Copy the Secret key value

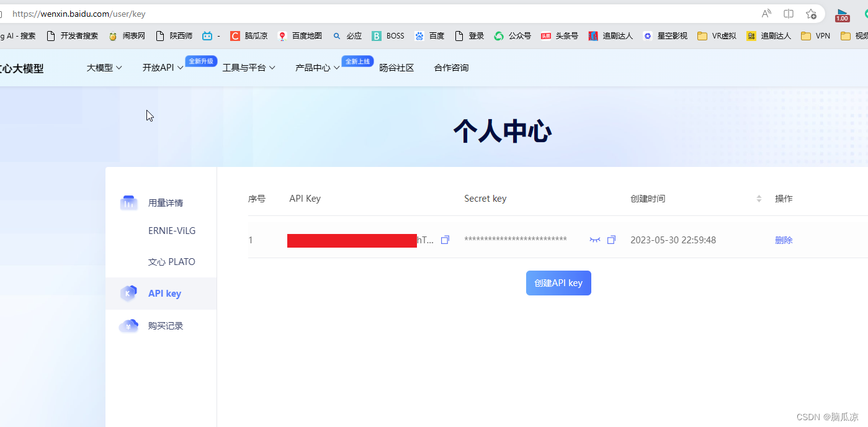(x=611, y=240)
